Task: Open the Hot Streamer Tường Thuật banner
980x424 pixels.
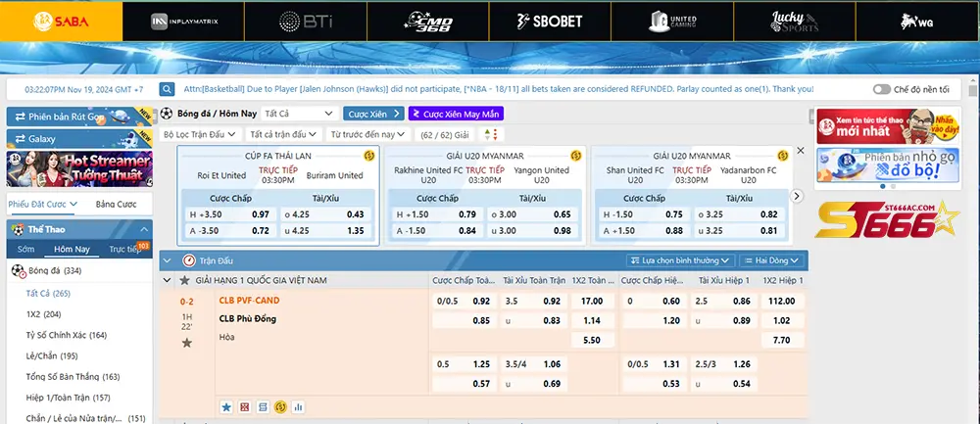Action: coord(79,168)
